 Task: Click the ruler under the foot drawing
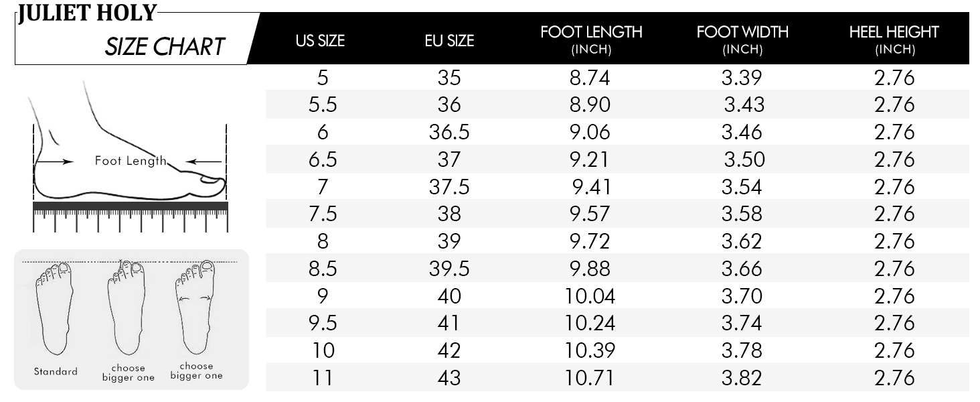click(x=131, y=216)
